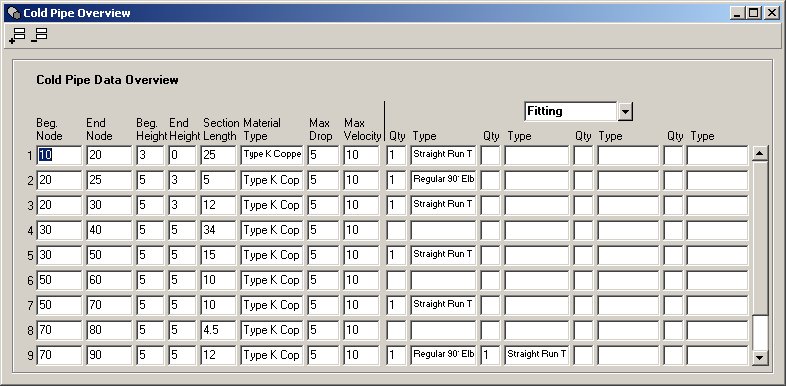This screenshot has height=386, width=786.
Task: Click row 4 End Node field 40
Action: coord(109,231)
